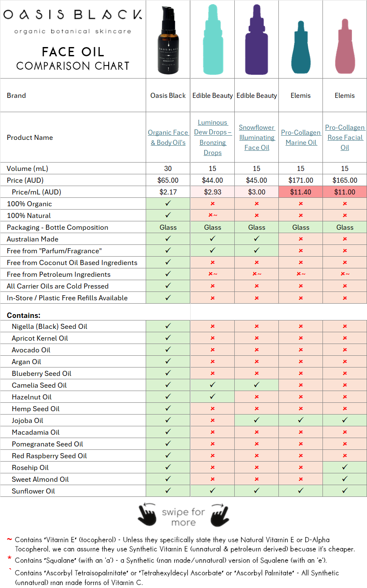The width and height of the screenshot is (367, 588).
Task: Click the red highlighted $11.40 price cell
Action: (301, 192)
